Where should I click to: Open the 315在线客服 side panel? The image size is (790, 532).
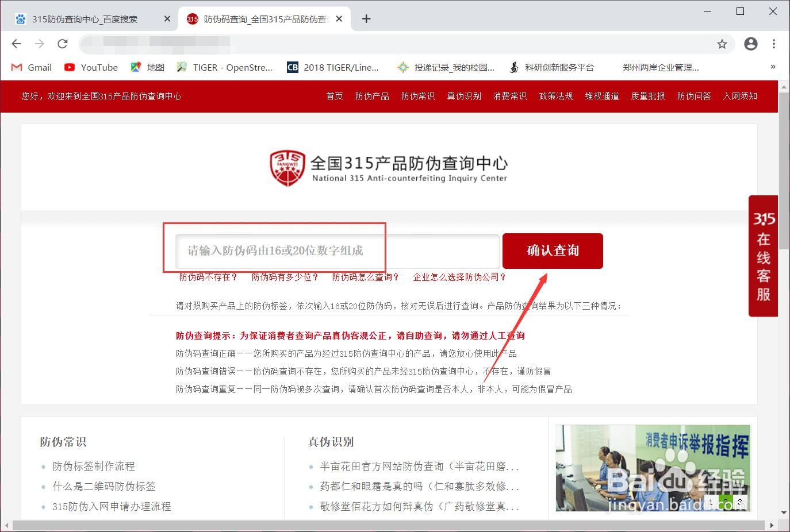(763, 256)
